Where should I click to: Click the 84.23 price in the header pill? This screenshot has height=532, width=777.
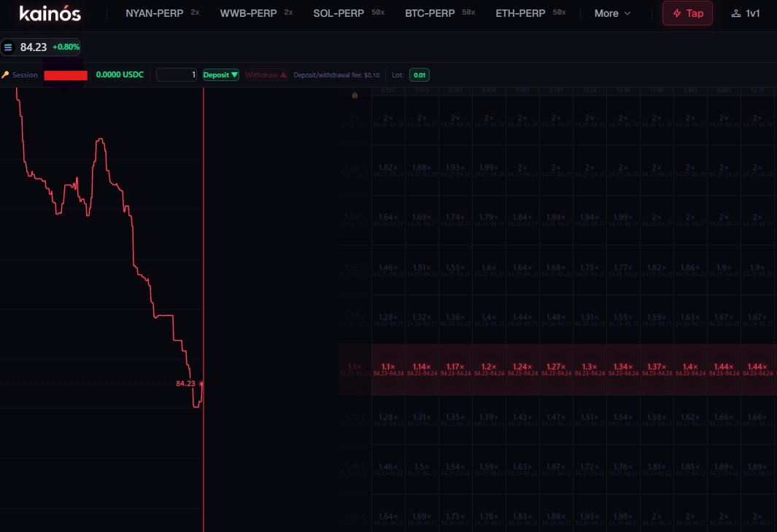click(34, 47)
